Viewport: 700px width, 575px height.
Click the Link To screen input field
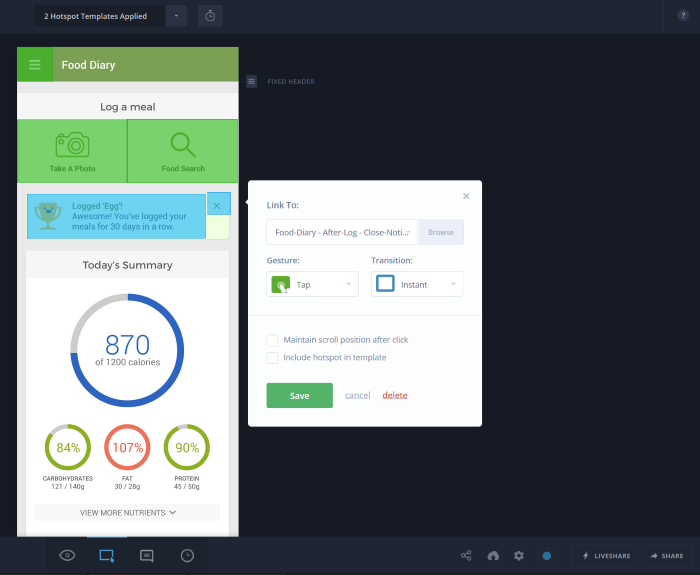pos(342,232)
